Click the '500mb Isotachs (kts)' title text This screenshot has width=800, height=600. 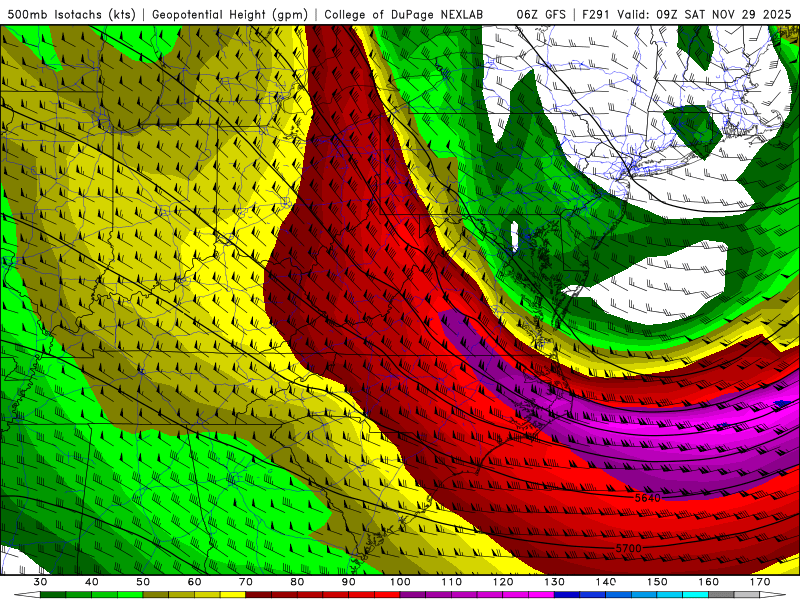[71, 15]
